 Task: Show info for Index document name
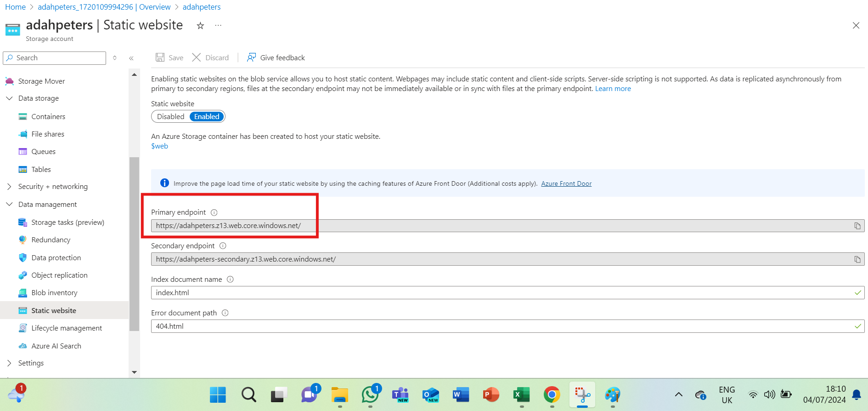coord(230,280)
